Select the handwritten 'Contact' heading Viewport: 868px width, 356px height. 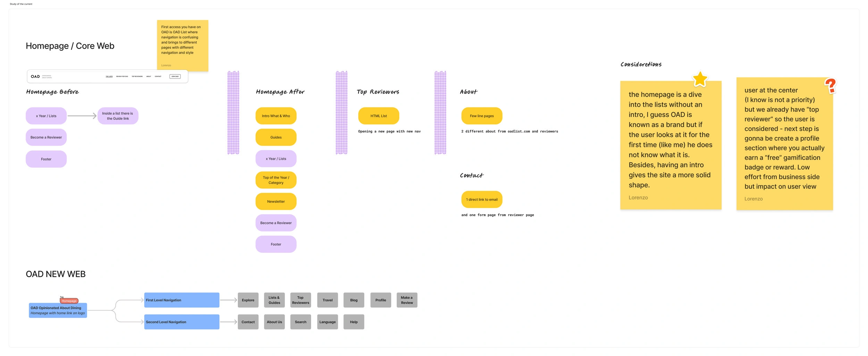point(471,176)
